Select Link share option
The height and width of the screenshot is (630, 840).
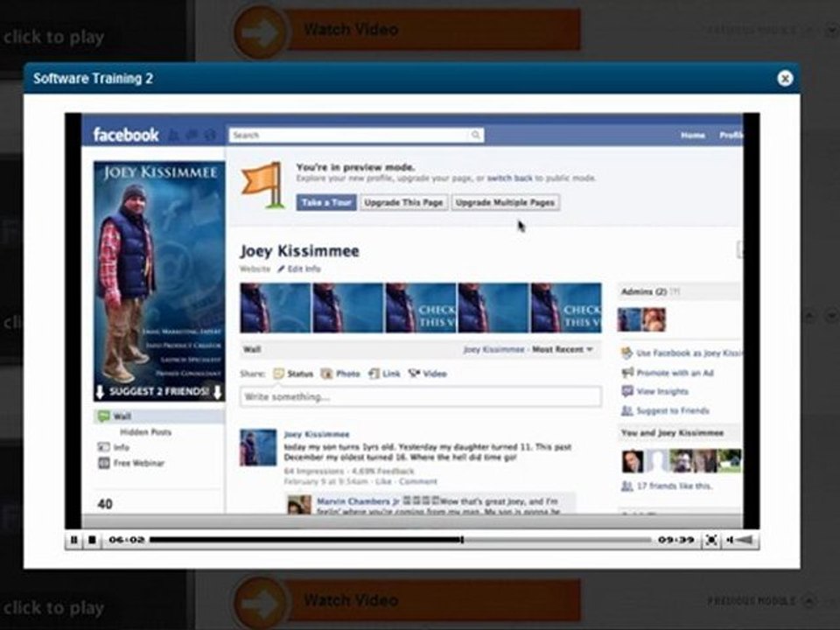point(384,374)
